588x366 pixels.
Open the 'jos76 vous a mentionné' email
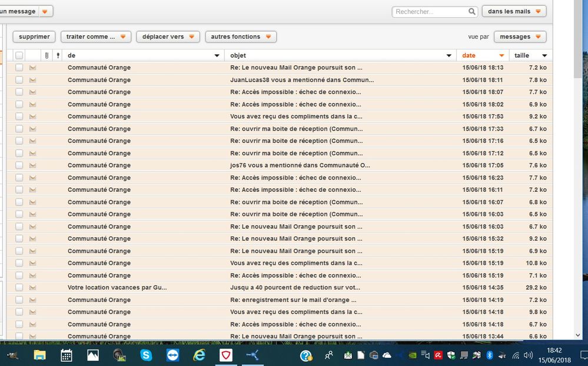tap(300, 165)
